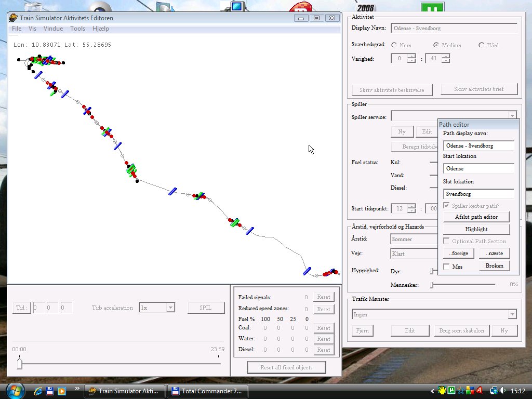
Task: Click the yellow hand tray icon
Action: [x=443, y=391]
